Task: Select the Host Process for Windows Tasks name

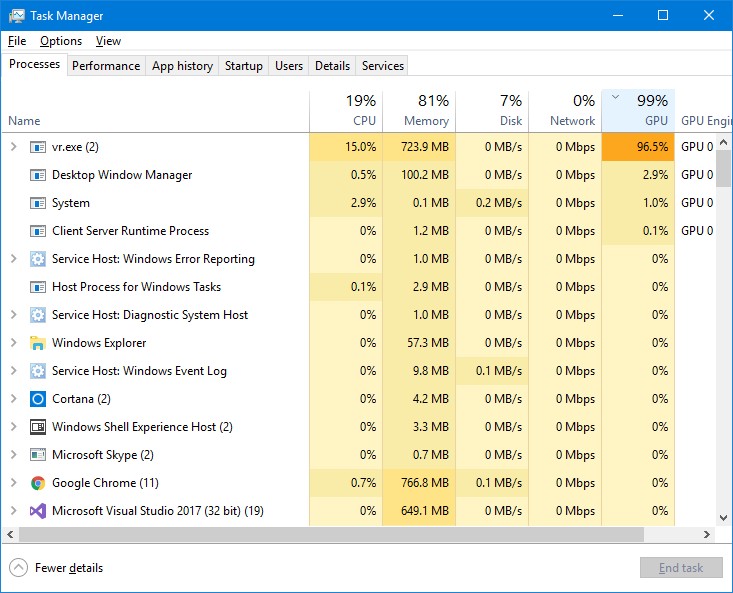Action: click(137, 287)
